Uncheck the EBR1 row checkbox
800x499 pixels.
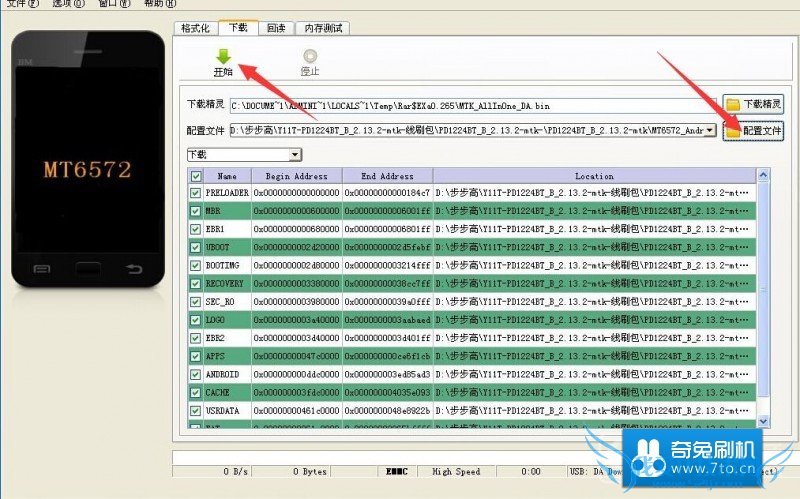point(195,229)
